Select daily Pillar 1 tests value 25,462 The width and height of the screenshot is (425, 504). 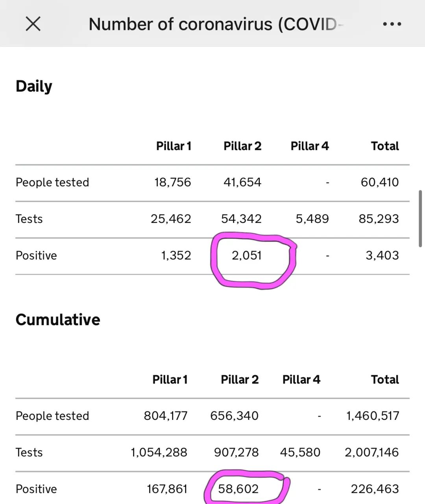click(x=171, y=219)
